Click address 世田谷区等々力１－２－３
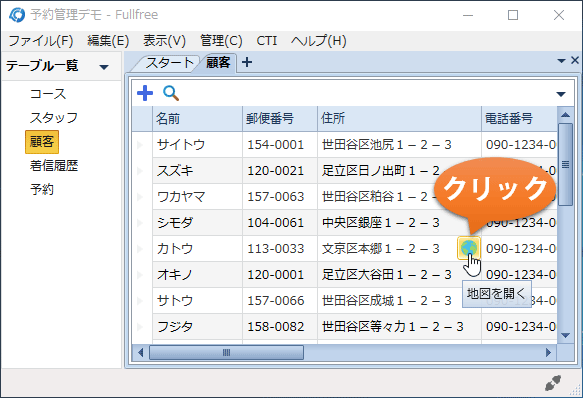Screen dimensions: 583x398 (x=393, y=327)
